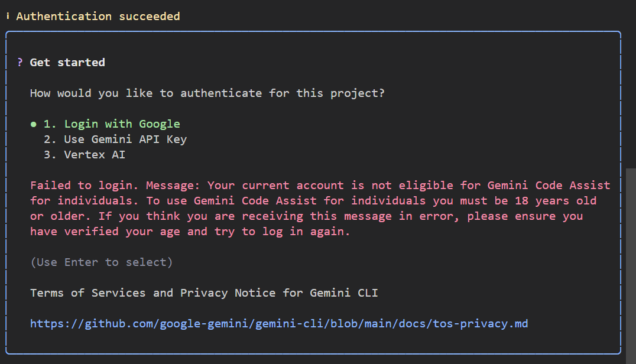Click the Get started heading
Image resolution: width=636 pixels, height=364 pixels.
point(67,63)
